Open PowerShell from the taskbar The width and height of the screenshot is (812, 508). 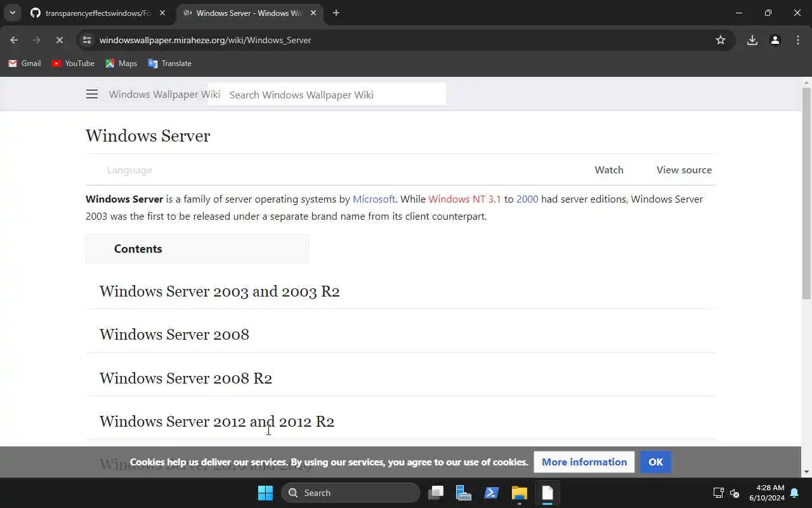pos(492,493)
